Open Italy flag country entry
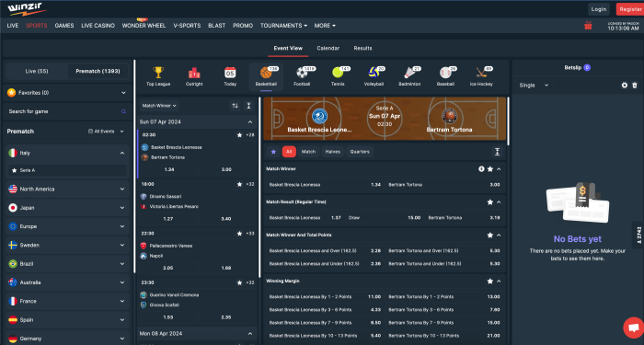This screenshot has width=644, height=345. 13,153
